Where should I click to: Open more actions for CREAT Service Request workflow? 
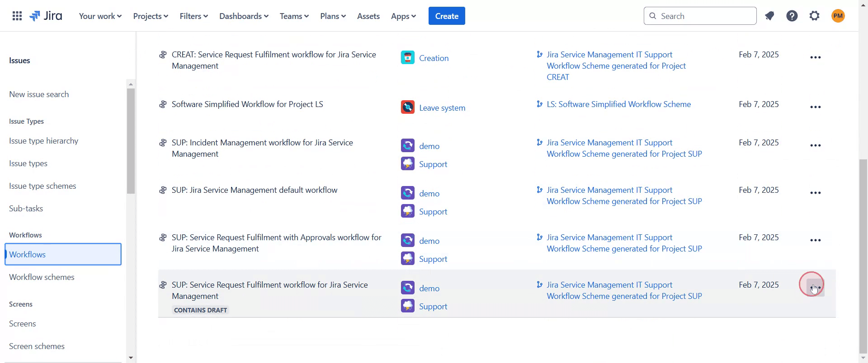(x=816, y=57)
